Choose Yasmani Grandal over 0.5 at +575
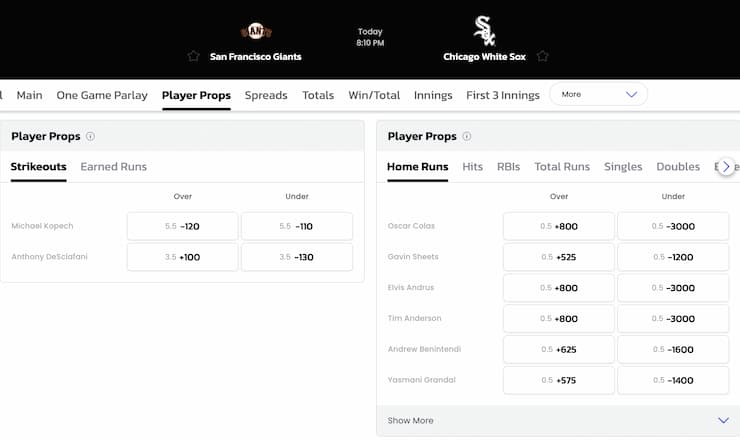740x441 pixels. tap(559, 380)
